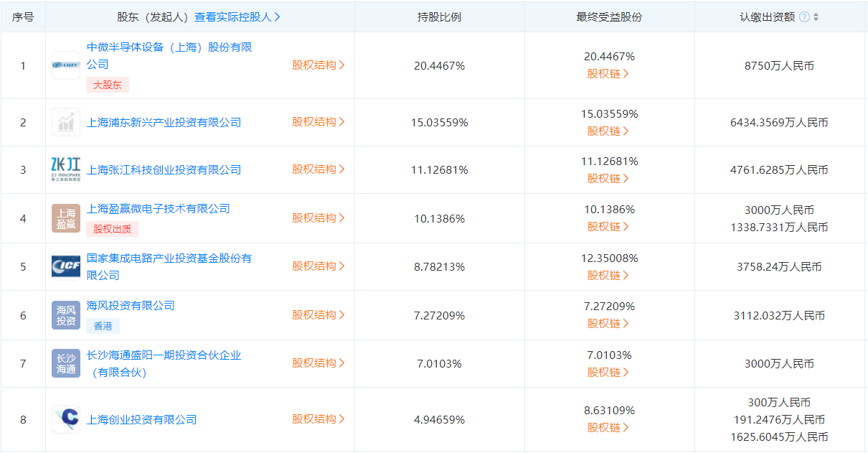
Task: Select the 3758.24万人民币 cell
Action: click(x=779, y=267)
